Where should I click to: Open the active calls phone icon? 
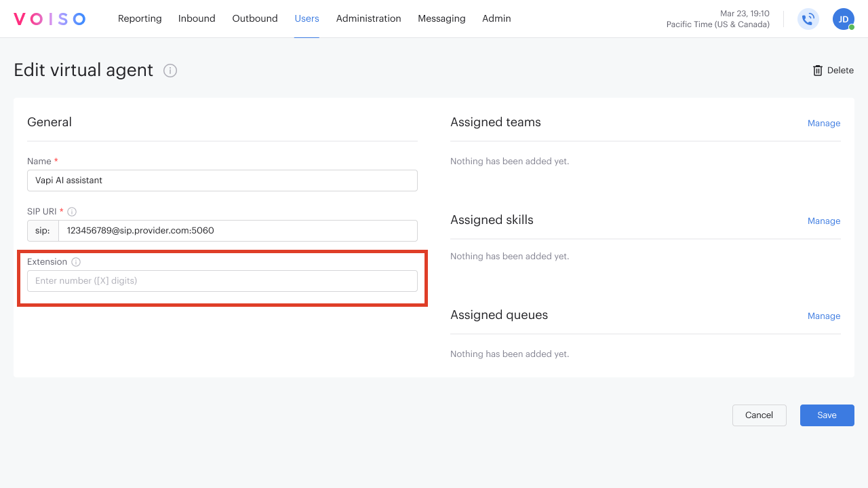point(808,18)
